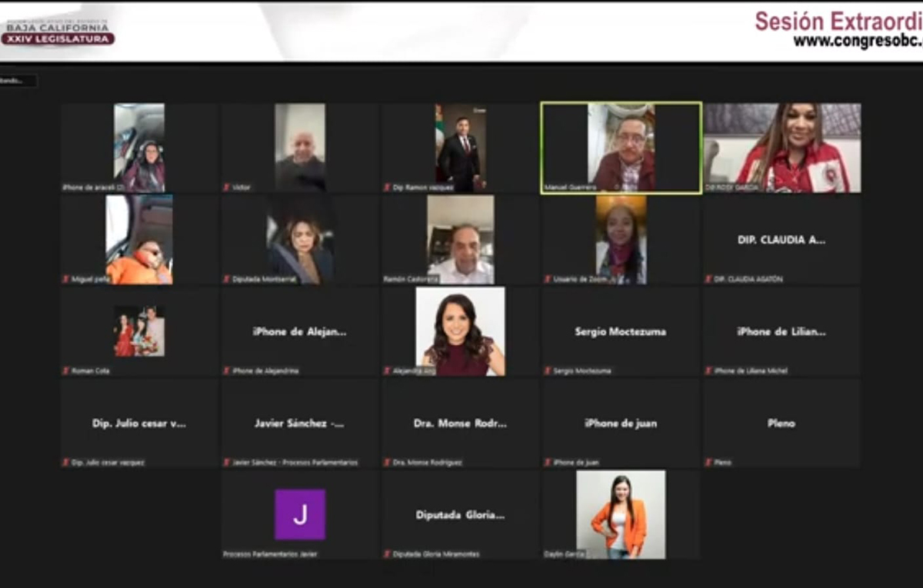Image resolution: width=923 pixels, height=588 pixels.
Task: Select the Ramón Castorena video tile
Action: tap(460, 239)
